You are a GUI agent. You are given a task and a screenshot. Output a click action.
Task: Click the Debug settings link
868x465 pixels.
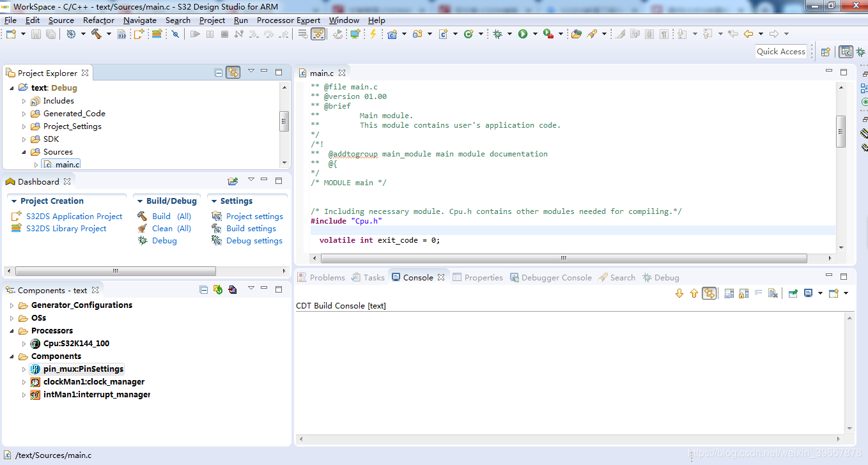[254, 241]
